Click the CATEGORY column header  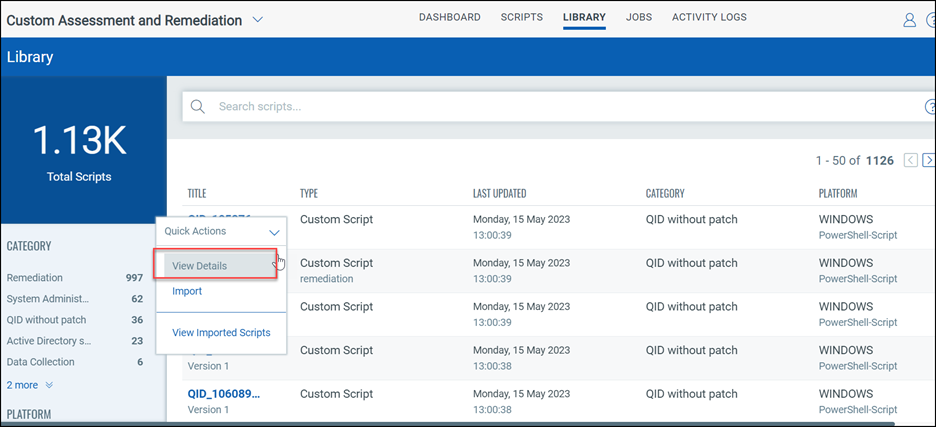pyautogui.click(x=665, y=193)
